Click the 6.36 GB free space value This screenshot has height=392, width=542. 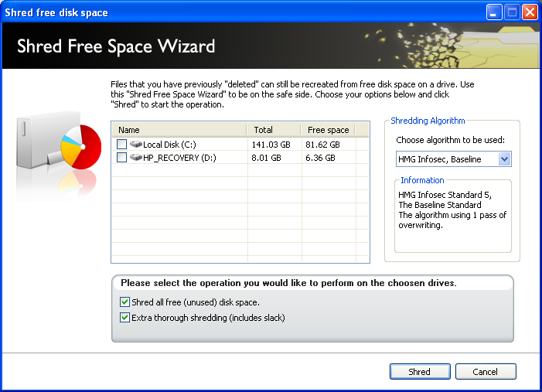320,158
